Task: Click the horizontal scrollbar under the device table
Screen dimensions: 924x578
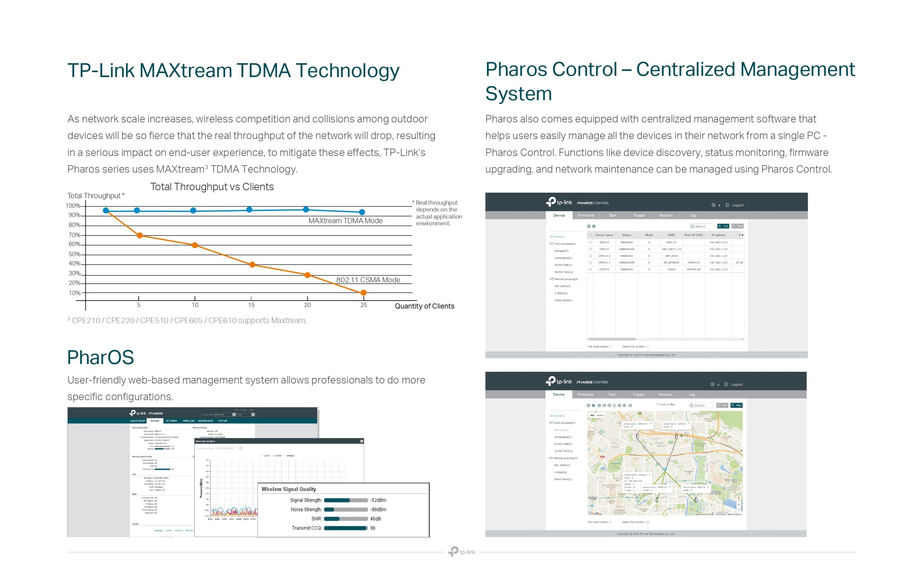Action: (x=666, y=339)
